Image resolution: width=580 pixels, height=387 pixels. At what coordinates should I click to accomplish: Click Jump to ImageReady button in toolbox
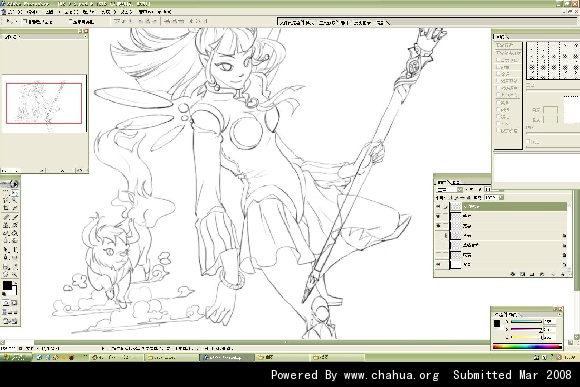[10, 321]
